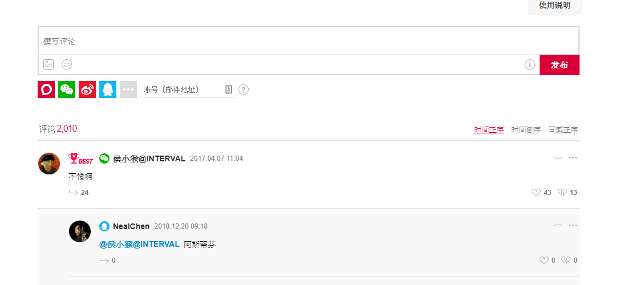
Task: Click the 发布 publish button
Action: click(560, 65)
